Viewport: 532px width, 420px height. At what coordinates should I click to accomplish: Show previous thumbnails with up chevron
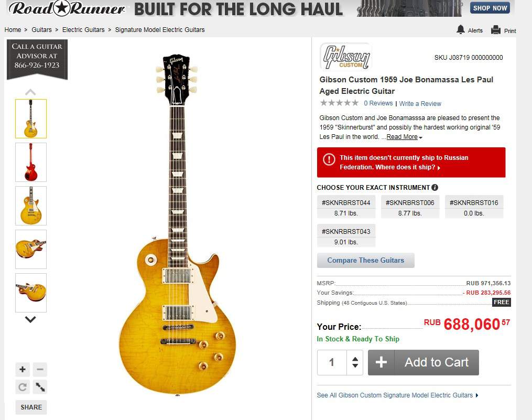click(30, 92)
